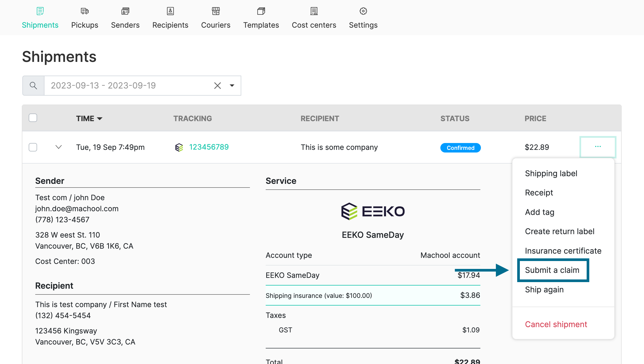Toggle the shipment row checkbox
This screenshot has height=364, width=644.
(x=33, y=147)
